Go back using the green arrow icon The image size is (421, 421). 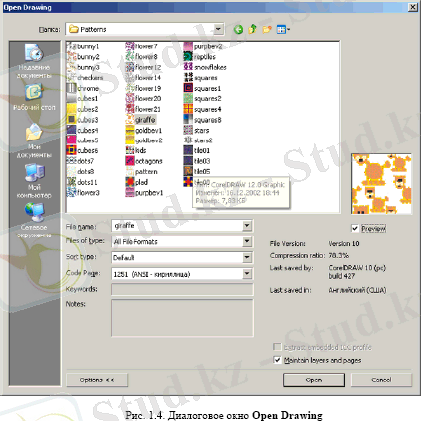[238, 30]
